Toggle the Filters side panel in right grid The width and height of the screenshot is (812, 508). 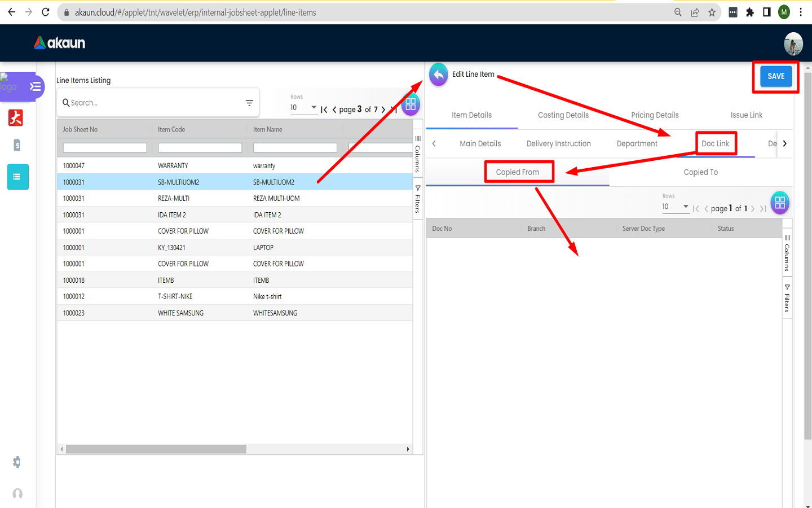click(x=787, y=298)
